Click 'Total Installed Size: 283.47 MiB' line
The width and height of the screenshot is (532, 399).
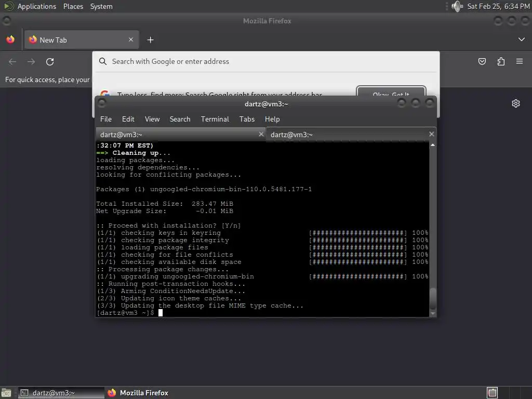pos(165,204)
